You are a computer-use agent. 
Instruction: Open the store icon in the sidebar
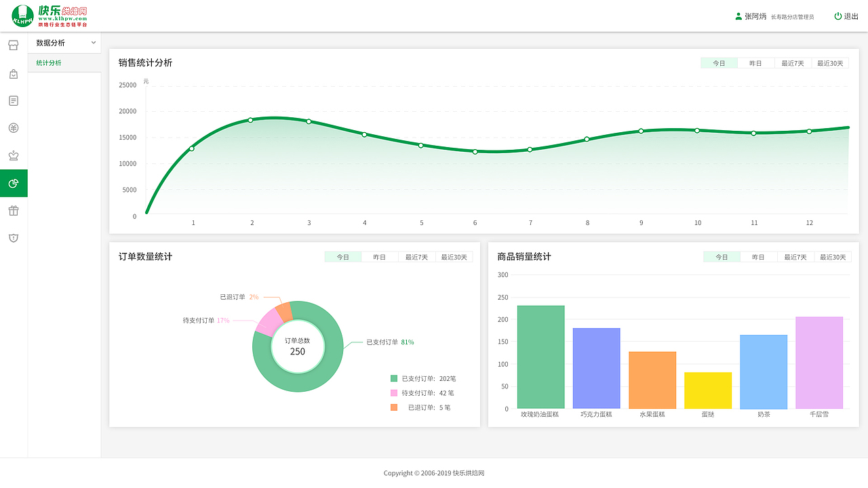tap(14, 45)
